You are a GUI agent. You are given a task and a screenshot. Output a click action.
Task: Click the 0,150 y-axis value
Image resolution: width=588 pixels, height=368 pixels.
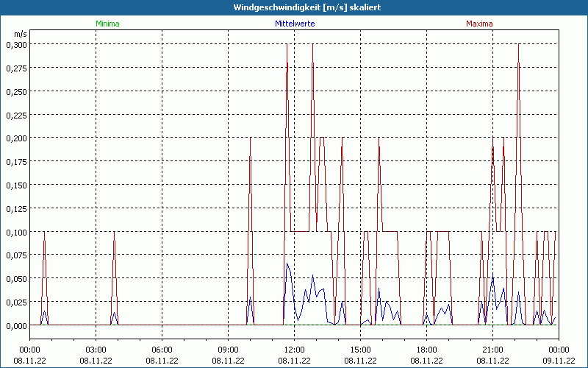pos(16,185)
